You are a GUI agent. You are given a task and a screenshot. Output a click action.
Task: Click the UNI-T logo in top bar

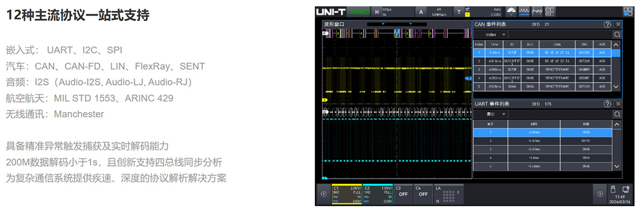point(331,11)
